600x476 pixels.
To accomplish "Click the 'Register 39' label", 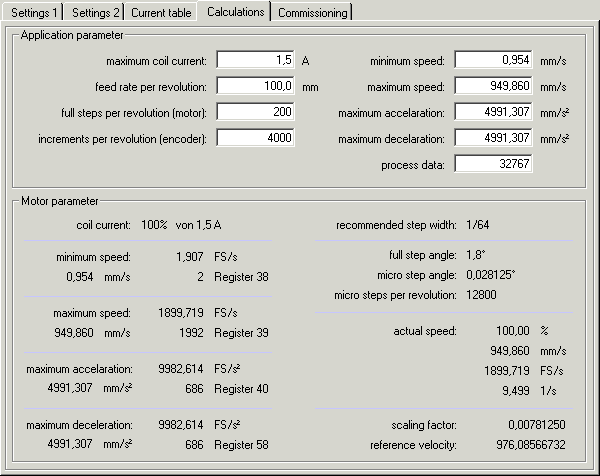I will pyautogui.click(x=241, y=333).
